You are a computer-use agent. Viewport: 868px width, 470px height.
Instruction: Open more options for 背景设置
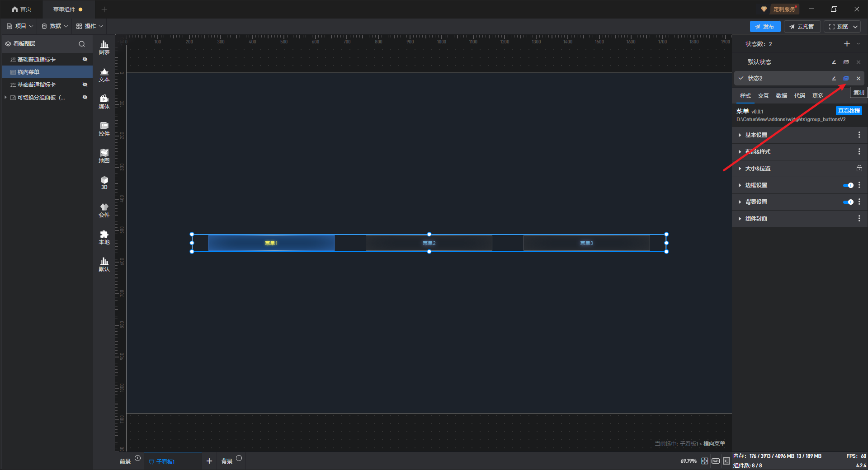pyautogui.click(x=859, y=202)
